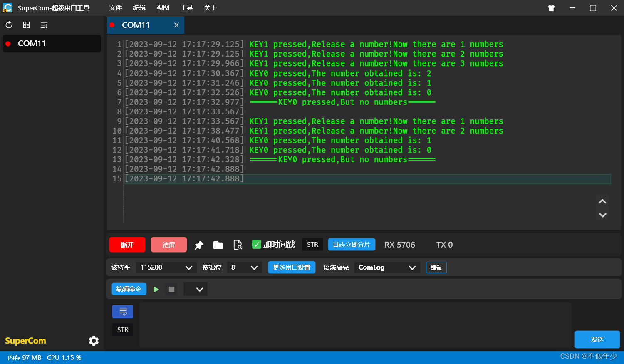Open the command selection dropdown
The height and width of the screenshot is (364, 624).
(x=196, y=289)
